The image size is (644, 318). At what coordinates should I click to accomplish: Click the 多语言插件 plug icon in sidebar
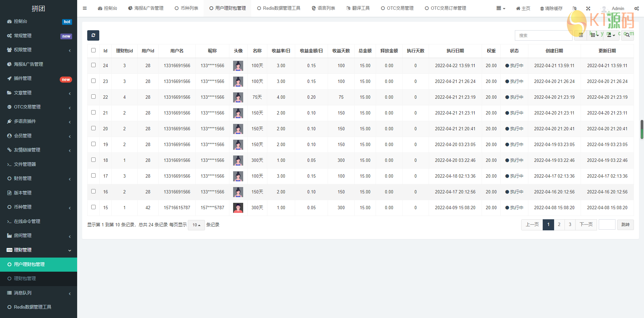[x=9, y=121]
